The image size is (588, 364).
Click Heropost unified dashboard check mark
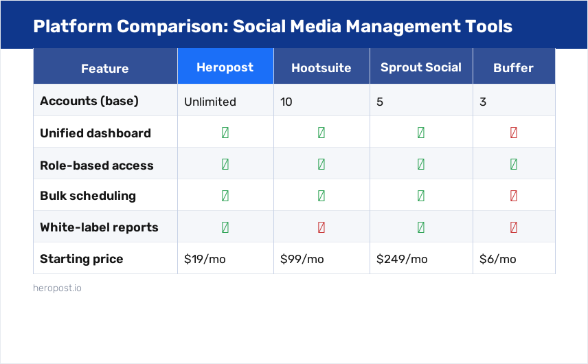(x=225, y=133)
